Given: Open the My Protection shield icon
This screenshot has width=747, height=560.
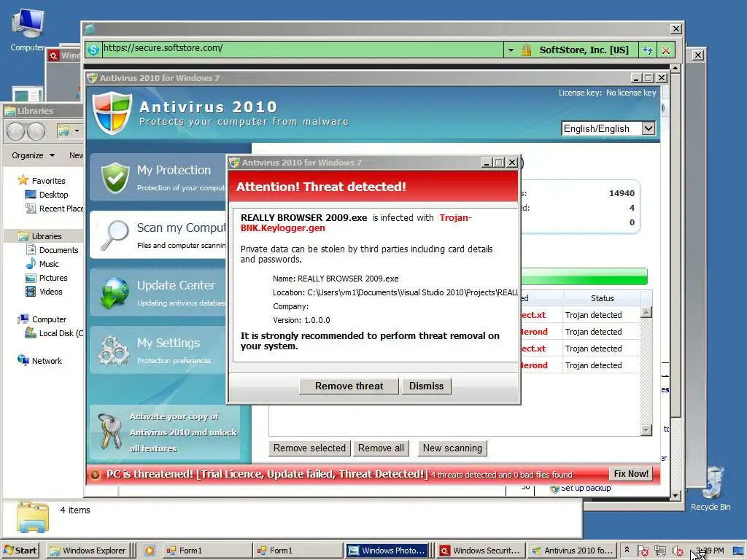Looking at the screenshot, I should pos(115,178).
